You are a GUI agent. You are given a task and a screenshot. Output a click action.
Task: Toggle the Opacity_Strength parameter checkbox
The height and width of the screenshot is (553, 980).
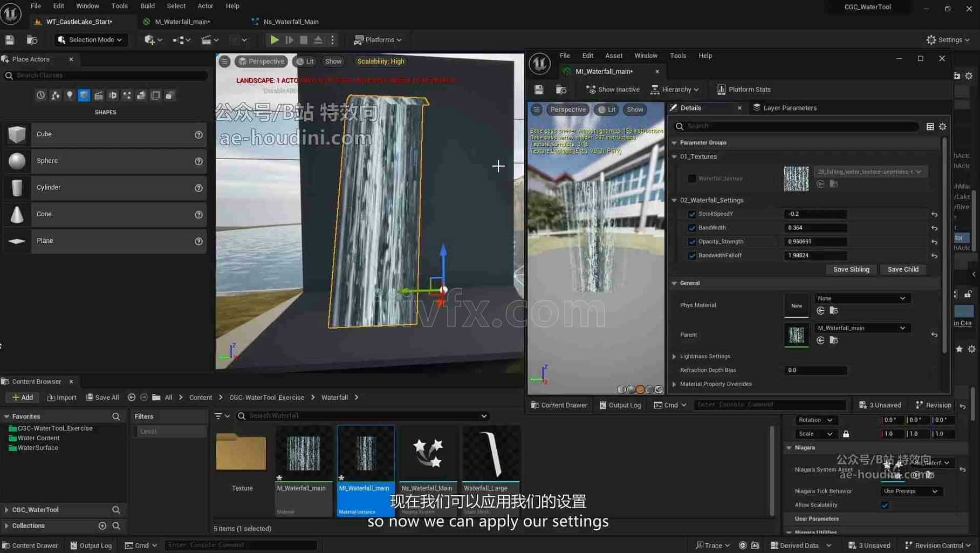coord(692,242)
